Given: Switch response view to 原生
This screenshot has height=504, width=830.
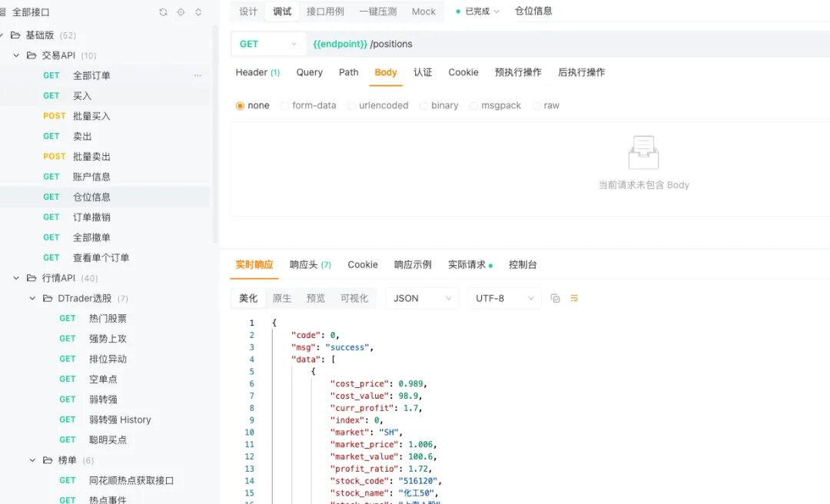Looking at the screenshot, I should [x=281, y=299].
